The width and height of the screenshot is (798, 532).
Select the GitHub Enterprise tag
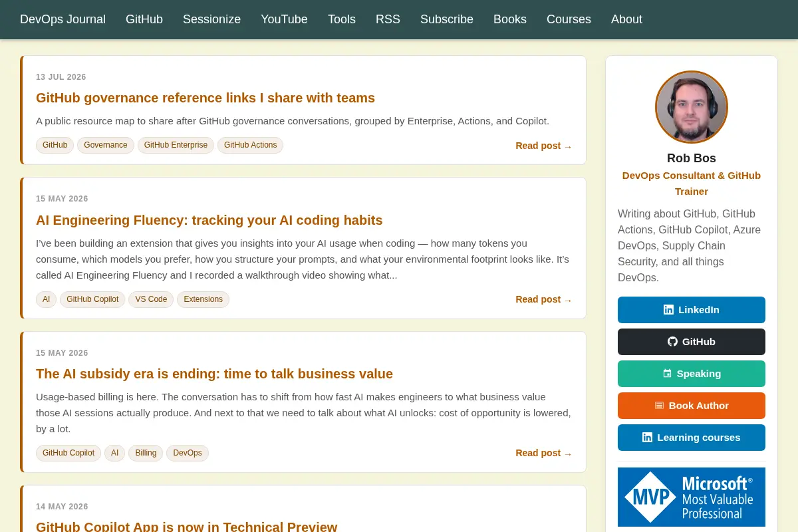click(176, 145)
